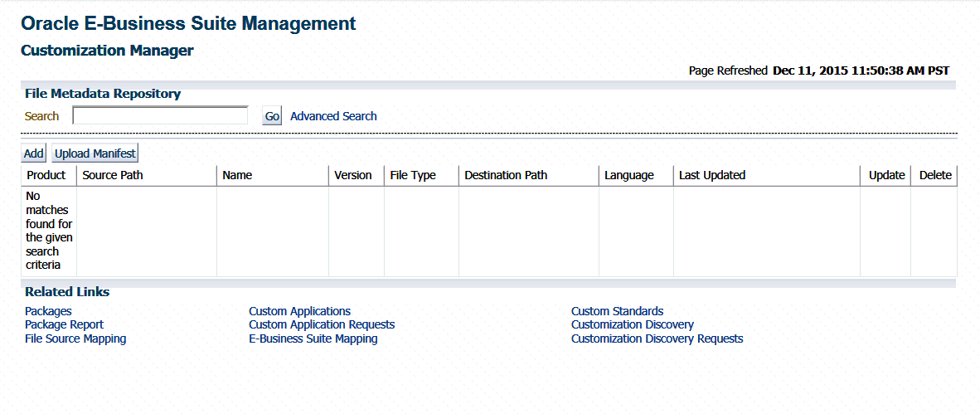This screenshot has height=414, width=980.
Task: Open the Advanced Search link
Action: pyautogui.click(x=334, y=115)
